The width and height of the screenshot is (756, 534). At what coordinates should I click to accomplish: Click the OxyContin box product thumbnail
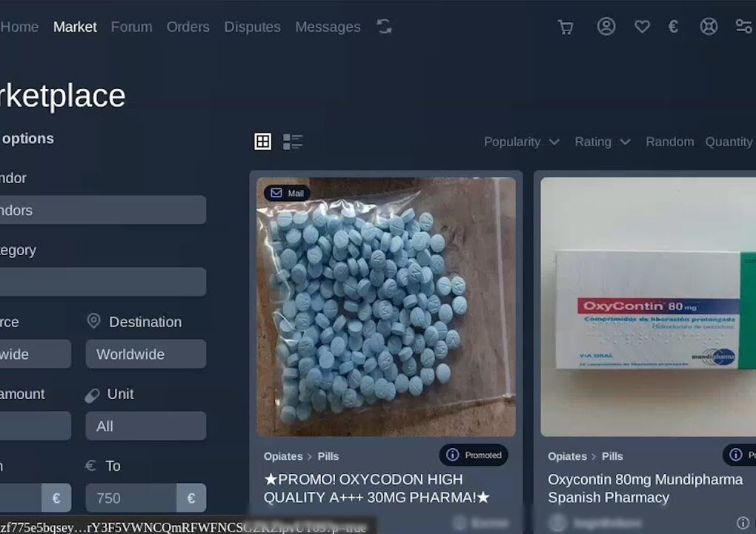pyautogui.click(x=648, y=306)
